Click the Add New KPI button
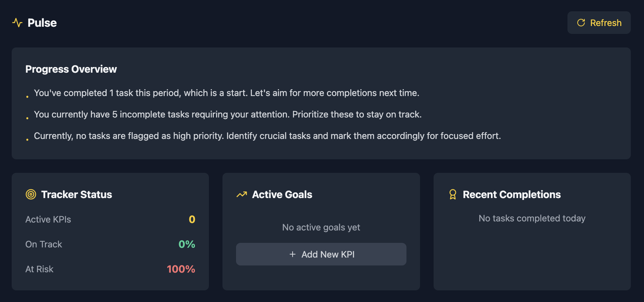644x302 pixels. click(321, 254)
